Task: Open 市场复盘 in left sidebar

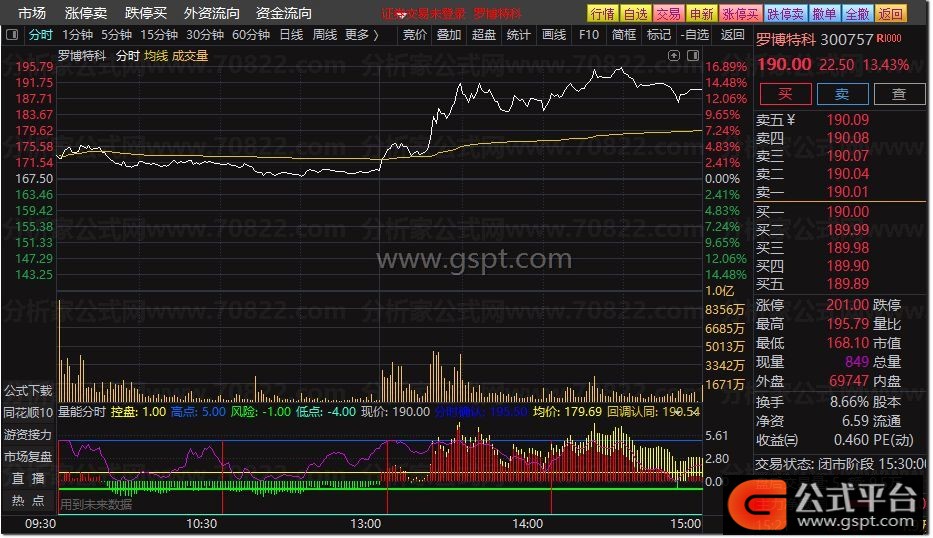Action: pyautogui.click(x=28, y=456)
